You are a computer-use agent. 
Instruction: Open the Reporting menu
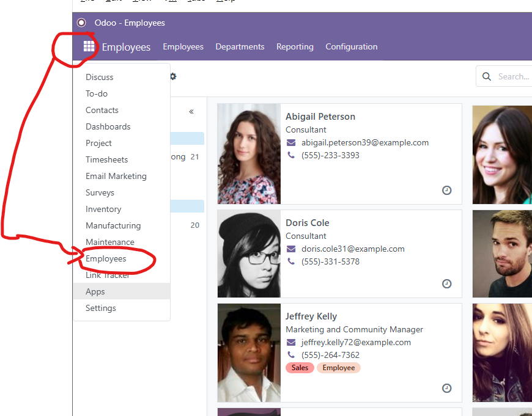pyautogui.click(x=295, y=46)
